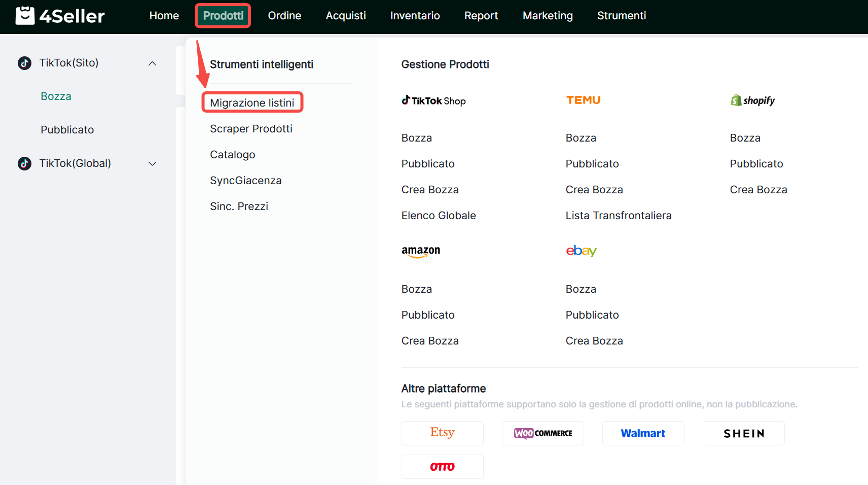Click the TikTok Shop logo heading

click(433, 100)
